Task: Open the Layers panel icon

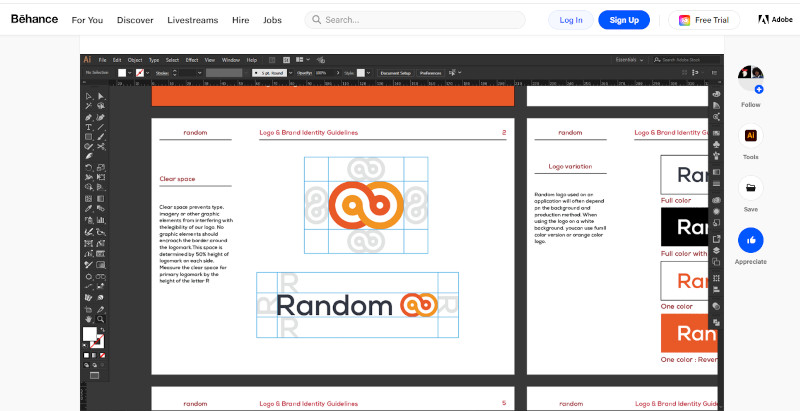Action: [716, 250]
